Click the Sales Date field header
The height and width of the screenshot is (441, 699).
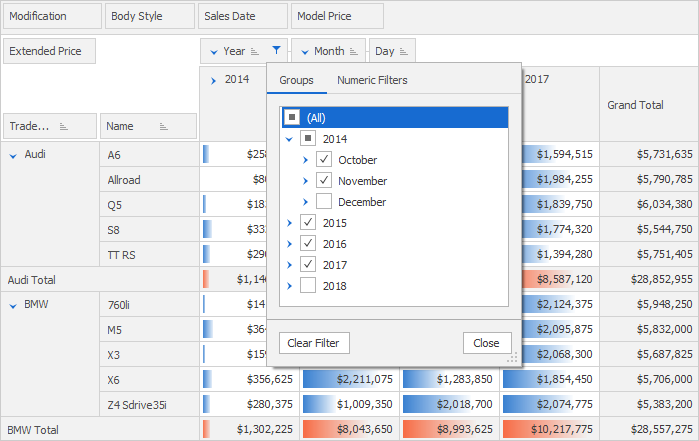pos(241,16)
